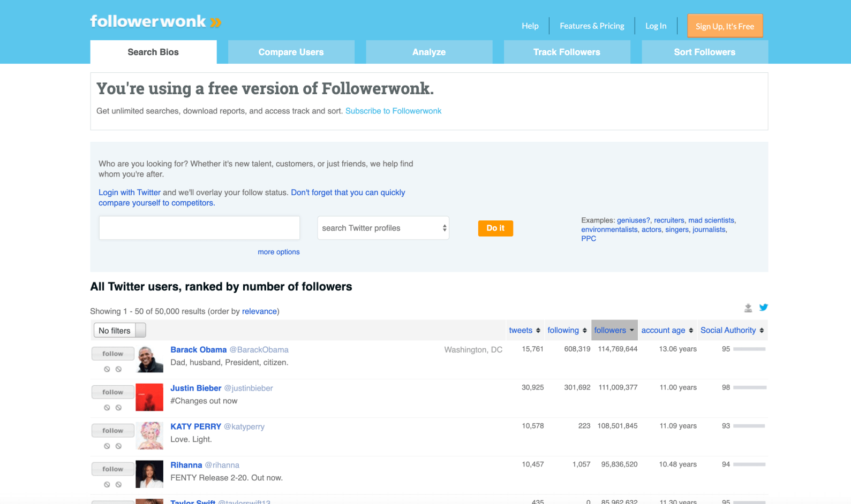The image size is (851, 504).
Task: Click the text "FENTY Release 2-20. Out now."
Action: click(x=227, y=478)
